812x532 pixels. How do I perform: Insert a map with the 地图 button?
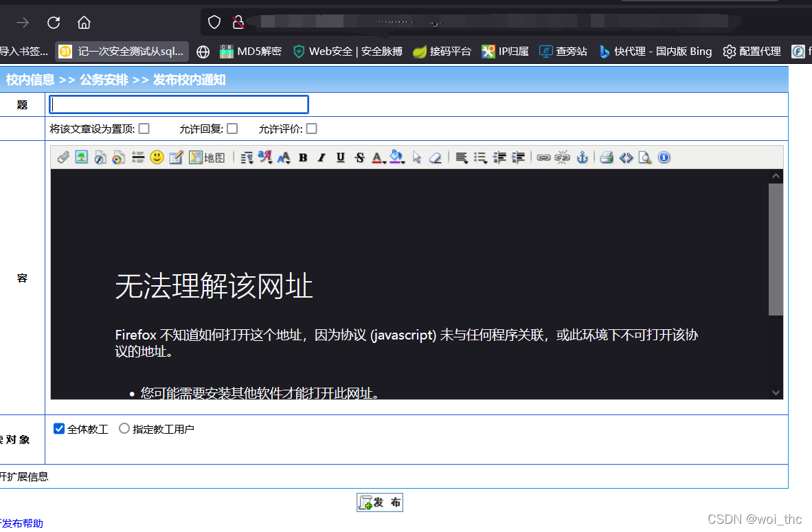[x=207, y=157]
